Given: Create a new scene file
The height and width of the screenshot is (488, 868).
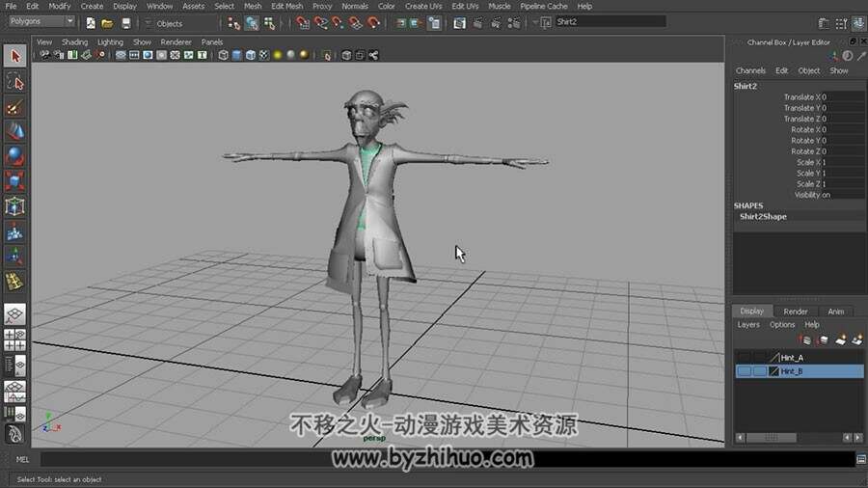Looking at the screenshot, I should pos(91,23).
